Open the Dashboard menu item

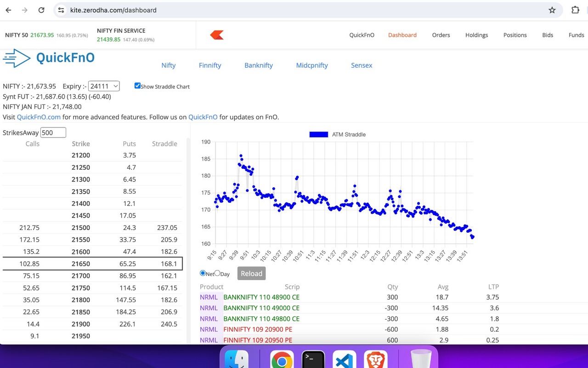tap(402, 35)
